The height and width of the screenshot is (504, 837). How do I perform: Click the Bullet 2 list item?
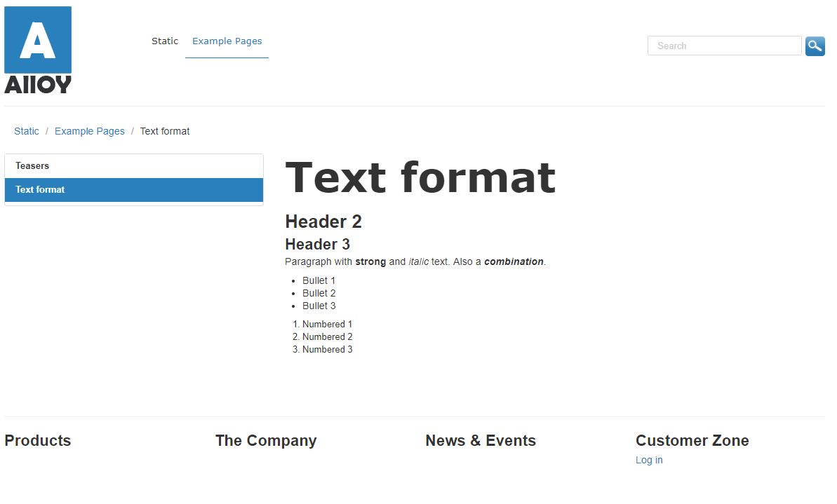[x=319, y=294]
